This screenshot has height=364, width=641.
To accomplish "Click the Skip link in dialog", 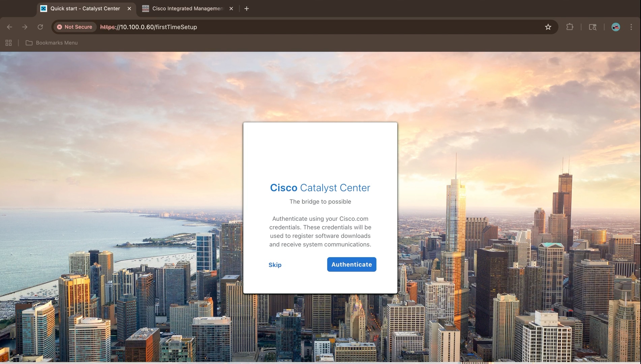I will [x=275, y=265].
